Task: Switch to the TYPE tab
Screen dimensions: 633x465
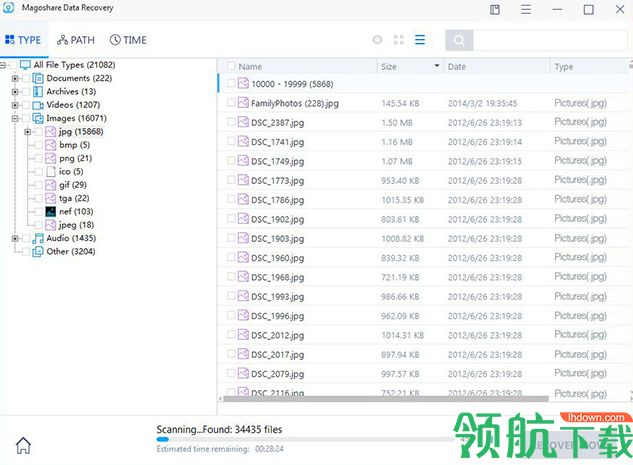Action: point(23,40)
